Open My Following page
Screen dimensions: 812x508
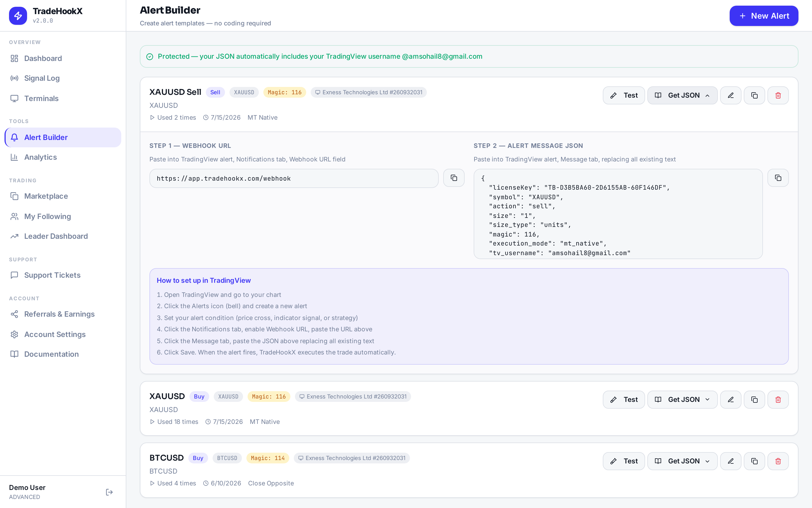(x=63, y=216)
